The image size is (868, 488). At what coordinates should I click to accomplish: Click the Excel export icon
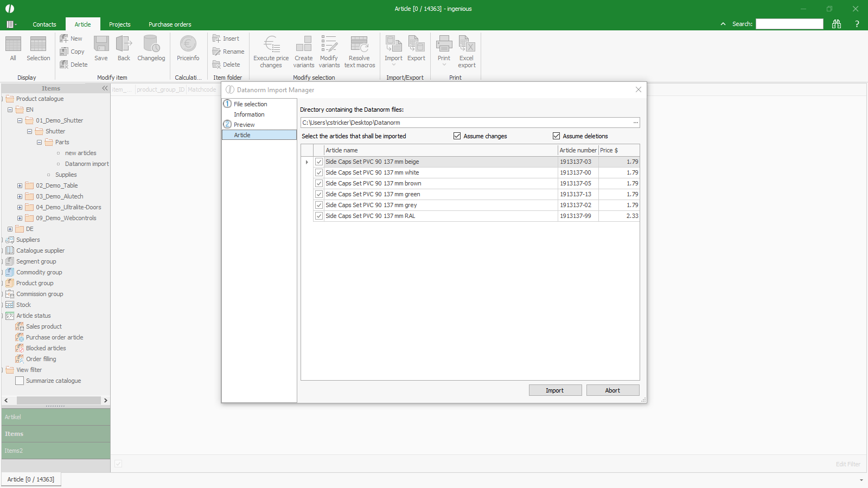coord(466,44)
